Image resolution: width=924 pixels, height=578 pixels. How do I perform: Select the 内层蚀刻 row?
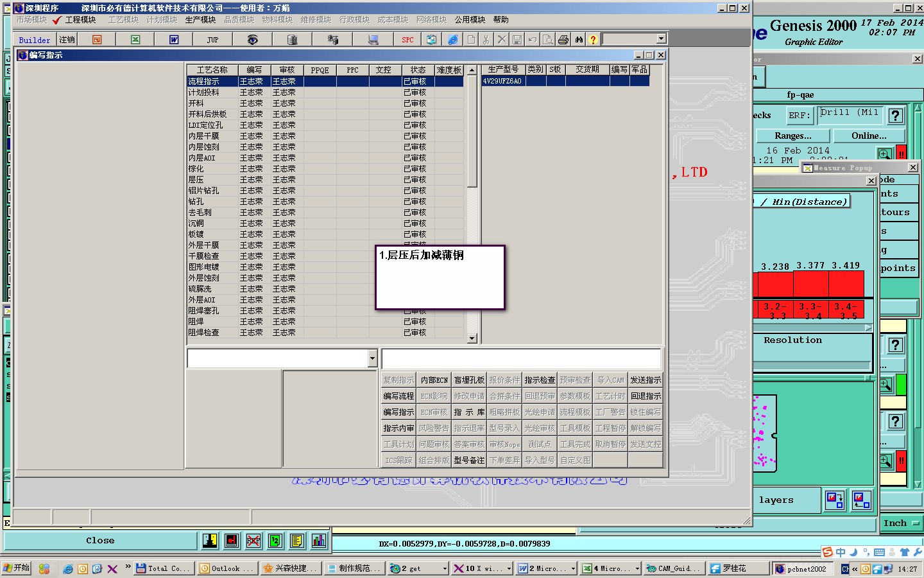(x=325, y=147)
